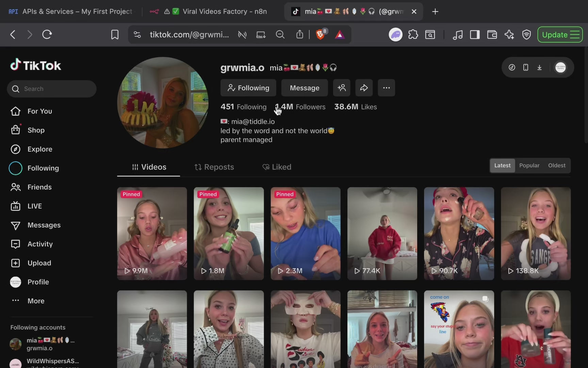Expand the More menu in the sidebar
The width and height of the screenshot is (588, 368).
[x=36, y=301]
